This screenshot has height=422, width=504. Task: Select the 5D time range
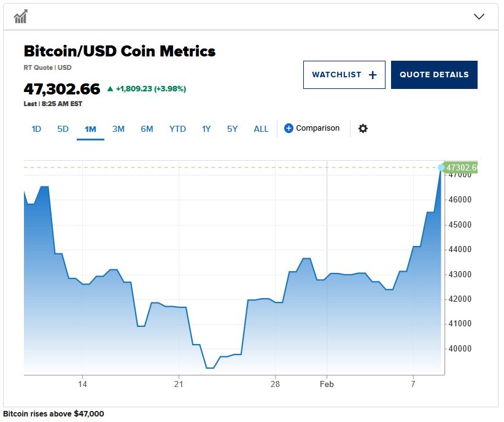point(63,129)
